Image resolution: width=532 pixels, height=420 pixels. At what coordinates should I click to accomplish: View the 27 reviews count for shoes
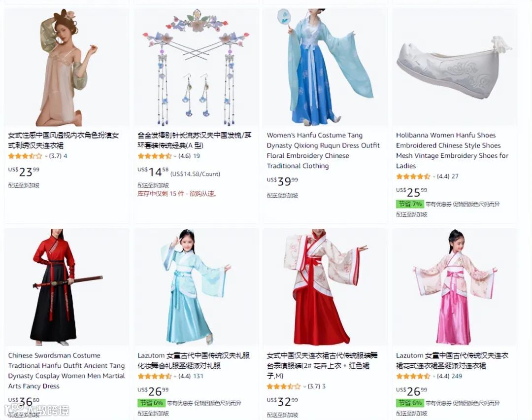[455, 176]
